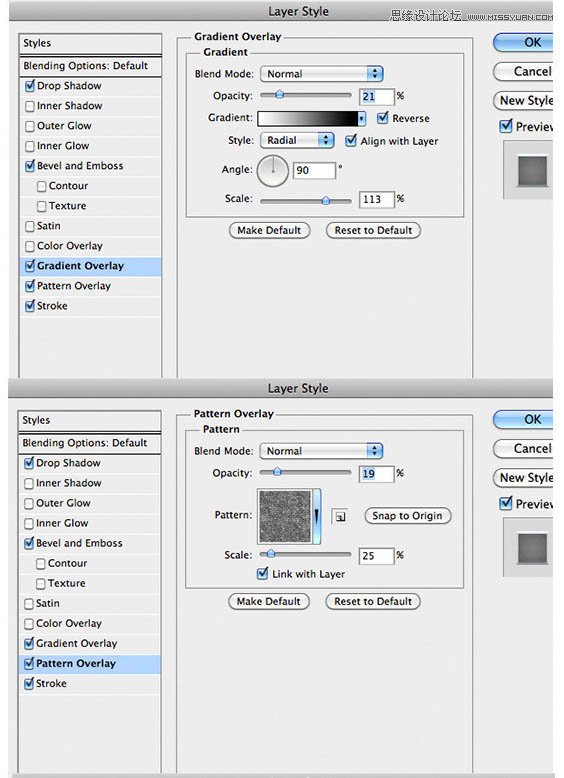Open Stroke row in the Pattern Overlay dialog
The height and width of the screenshot is (778, 564).
(x=90, y=684)
